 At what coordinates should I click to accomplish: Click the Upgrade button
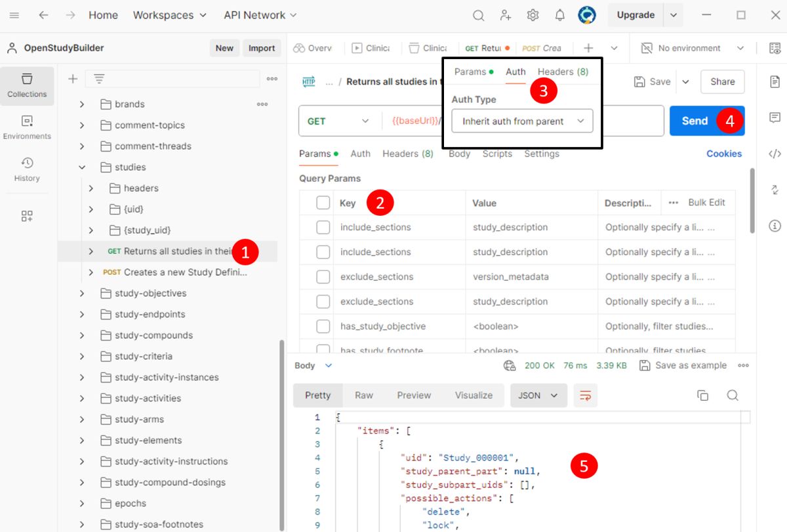636,15
